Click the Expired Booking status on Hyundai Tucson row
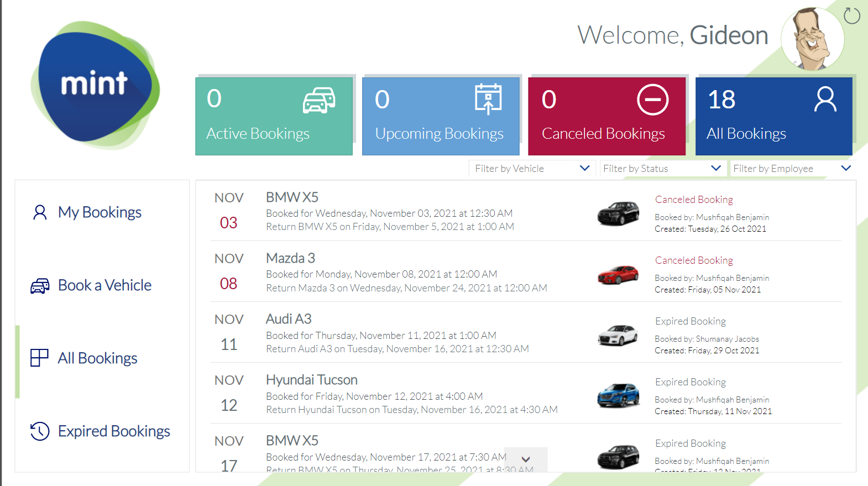 (691, 382)
